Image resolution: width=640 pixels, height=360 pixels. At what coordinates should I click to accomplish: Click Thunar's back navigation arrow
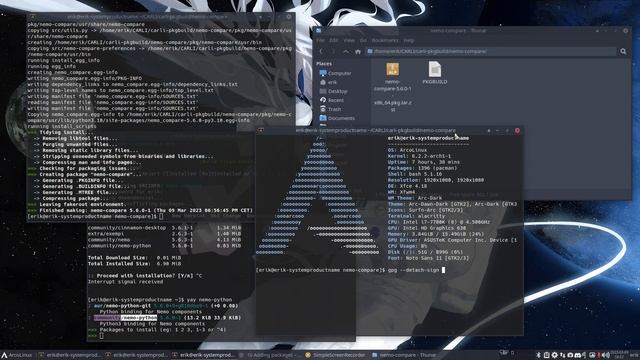coord(321,51)
